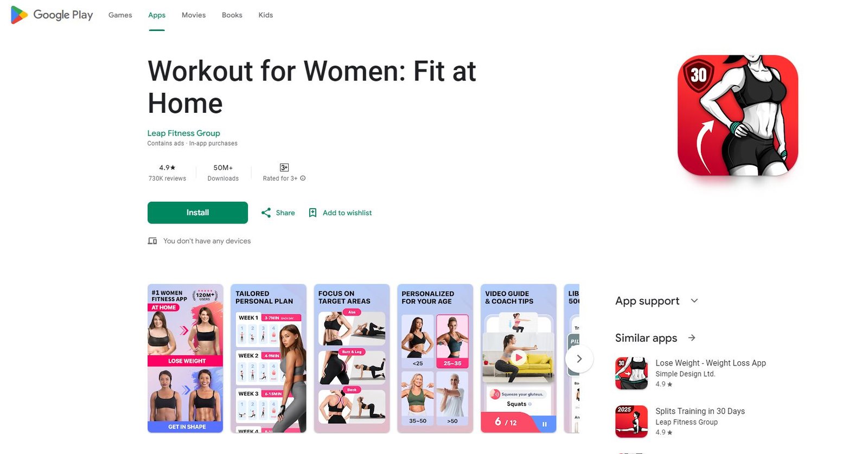Screen dimensions: 868x454
Task: Click the 3+ rating badge icon
Action: coord(284,168)
